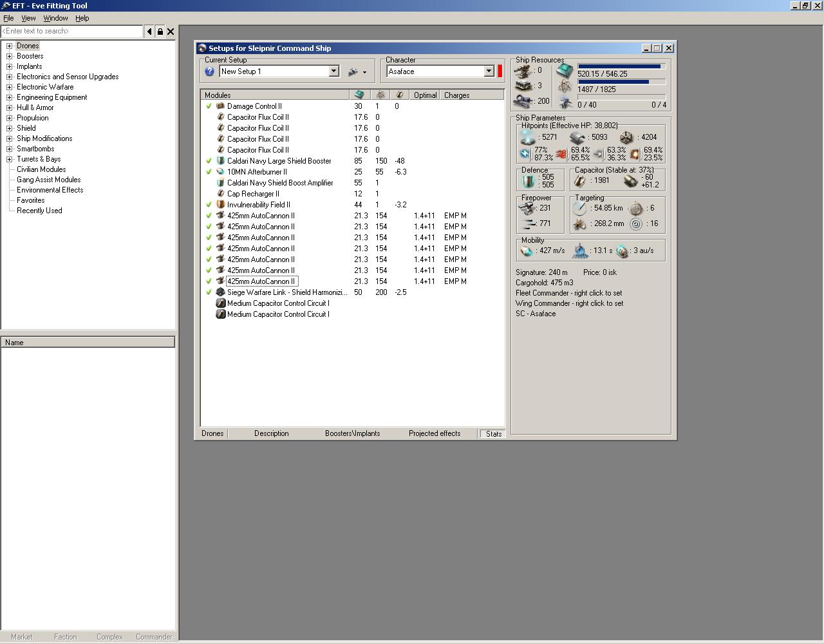Toggle the padlock icon beside the search box
This screenshot has height=644, width=824.
(160, 31)
